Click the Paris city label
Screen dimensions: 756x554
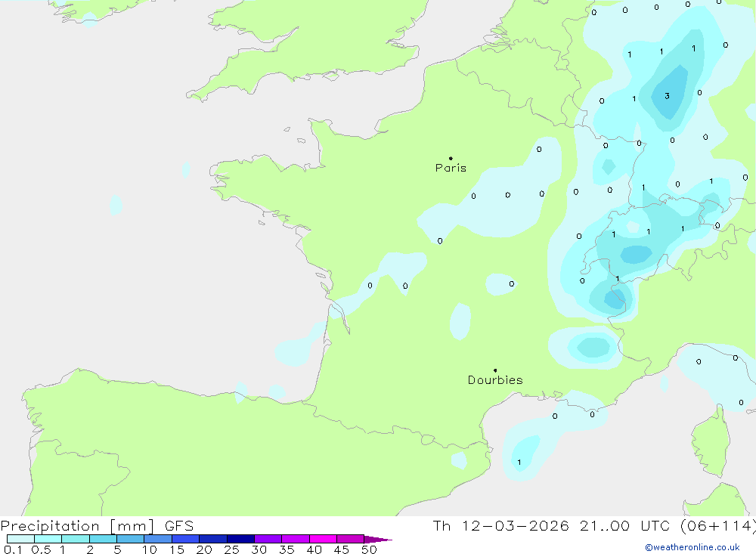point(451,168)
